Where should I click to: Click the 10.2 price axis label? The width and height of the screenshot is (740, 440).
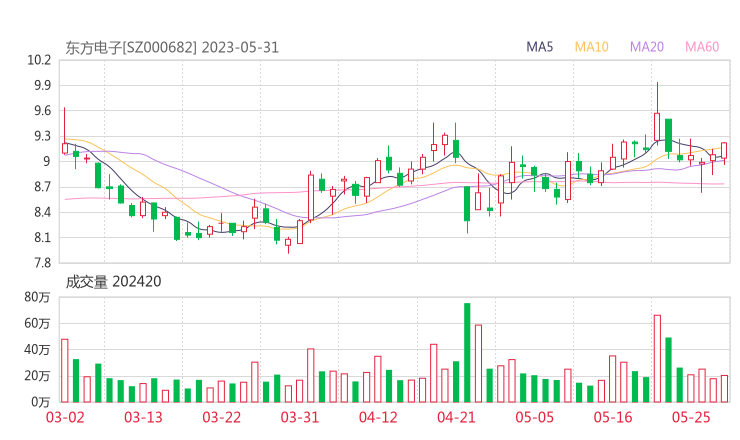(39, 60)
